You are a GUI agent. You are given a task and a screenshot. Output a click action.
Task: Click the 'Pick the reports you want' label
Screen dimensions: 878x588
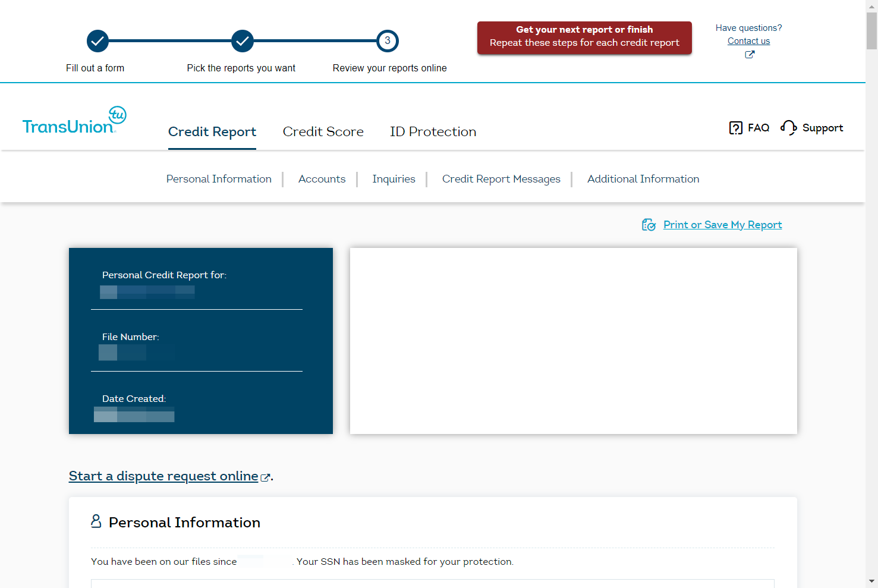[x=241, y=68]
